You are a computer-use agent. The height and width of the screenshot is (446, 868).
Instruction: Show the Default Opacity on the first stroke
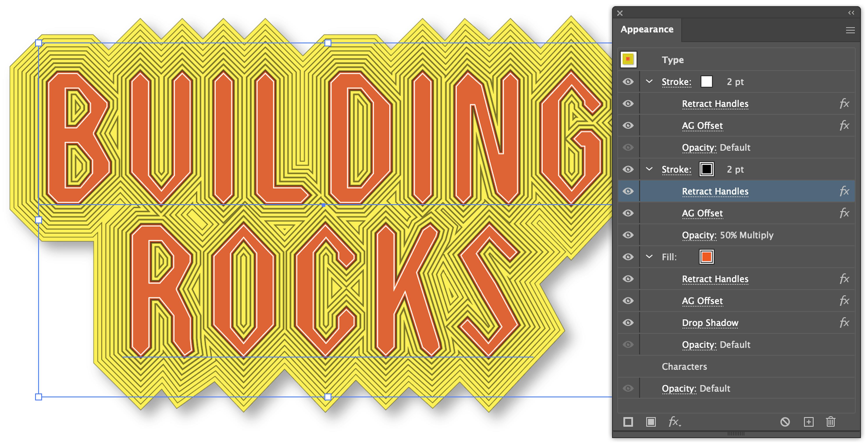tap(628, 148)
